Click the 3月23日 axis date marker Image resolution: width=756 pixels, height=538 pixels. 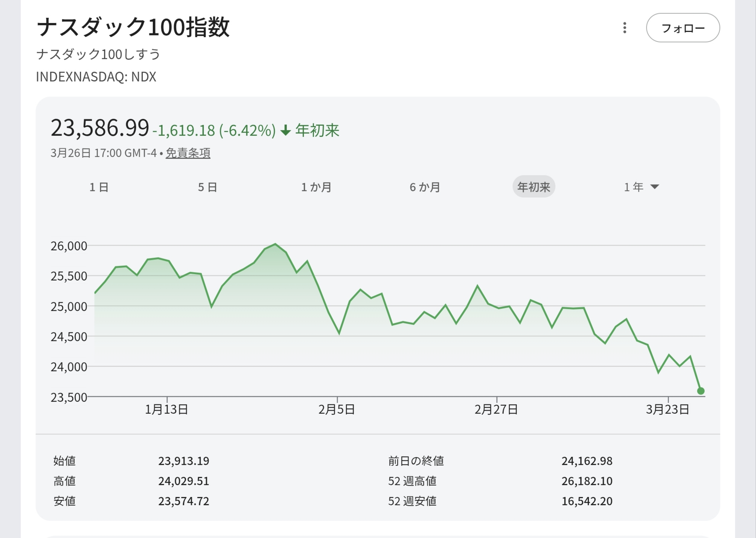pyautogui.click(x=667, y=409)
